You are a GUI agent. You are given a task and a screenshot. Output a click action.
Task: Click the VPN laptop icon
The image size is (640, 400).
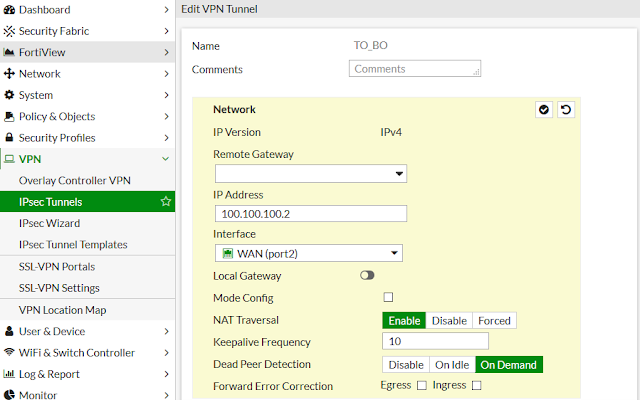click(9, 159)
